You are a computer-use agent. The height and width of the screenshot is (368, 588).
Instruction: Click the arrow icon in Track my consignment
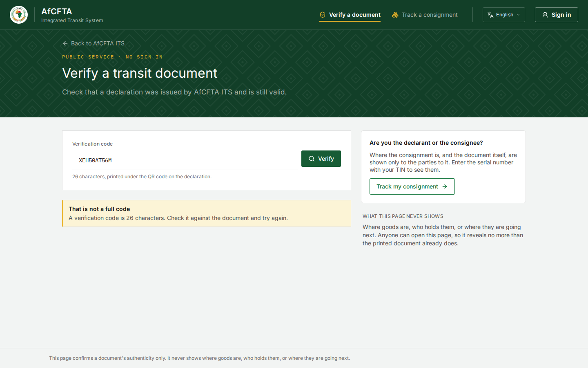445,186
